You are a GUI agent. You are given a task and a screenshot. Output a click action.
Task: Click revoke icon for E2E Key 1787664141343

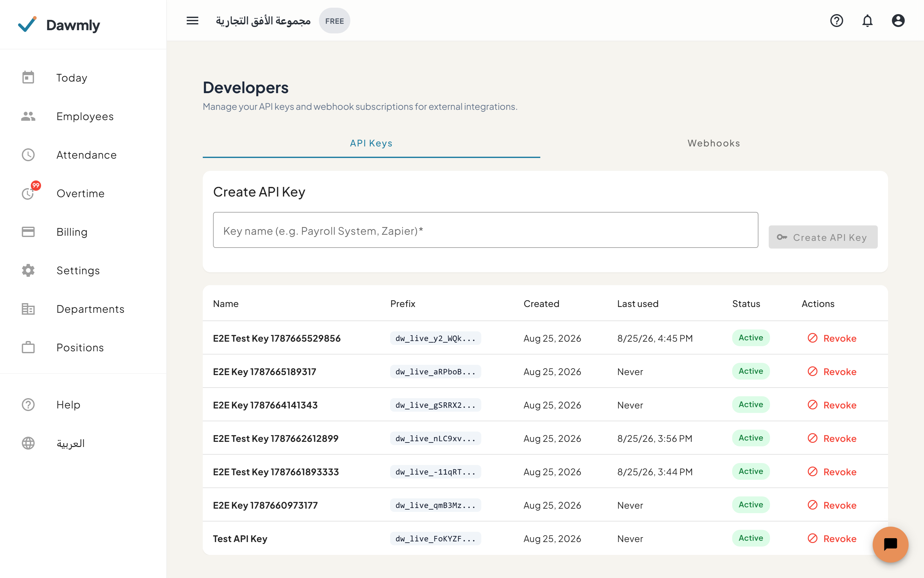pyautogui.click(x=812, y=405)
